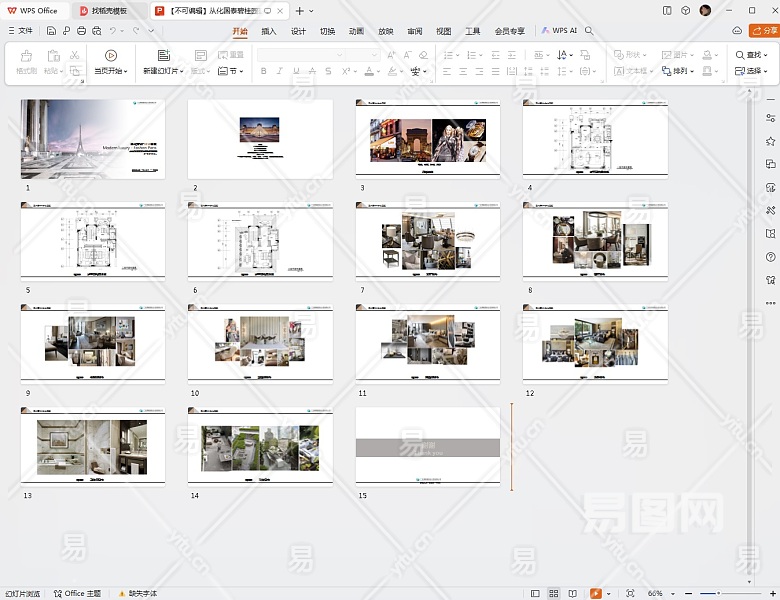Viewport: 780px width, 600px height.
Task: Open the star favorites icon in sidebar
Action: click(770, 141)
